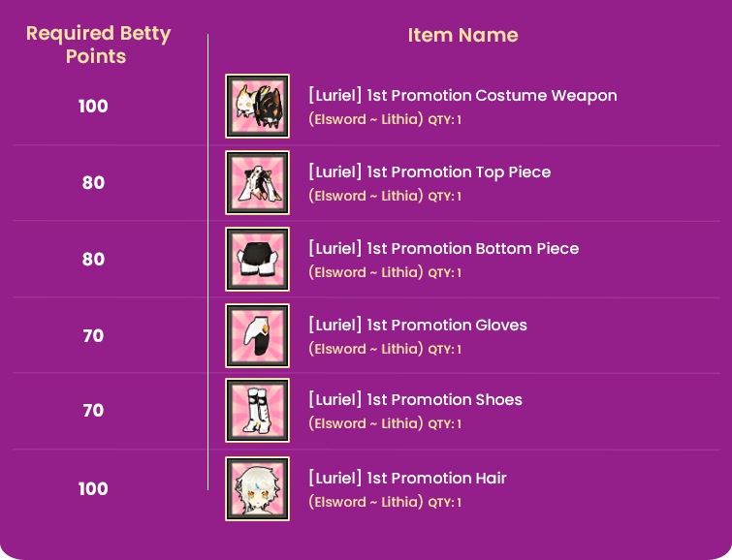The width and height of the screenshot is (732, 560).
Task: Click the 70 points value for Gloves
Action: pyautogui.click(x=93, y=336)
